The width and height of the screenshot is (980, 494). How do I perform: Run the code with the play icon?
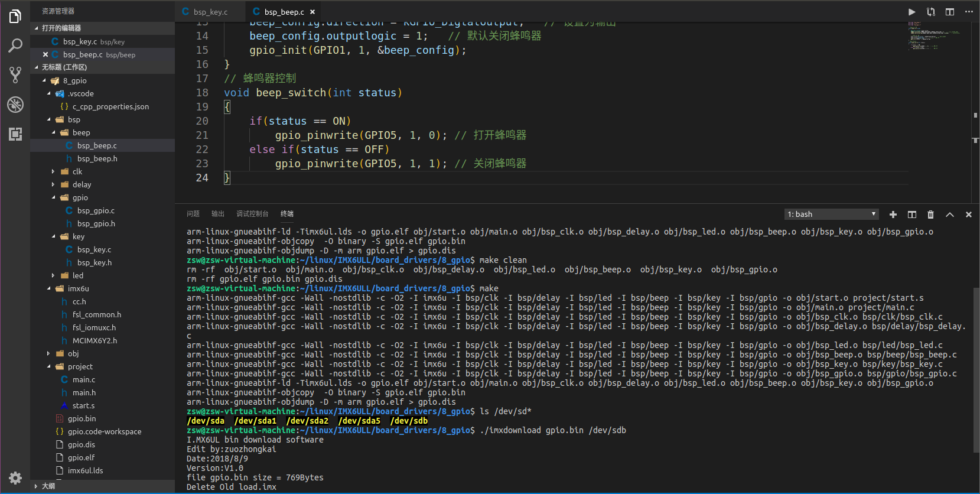tap(912, 12)
